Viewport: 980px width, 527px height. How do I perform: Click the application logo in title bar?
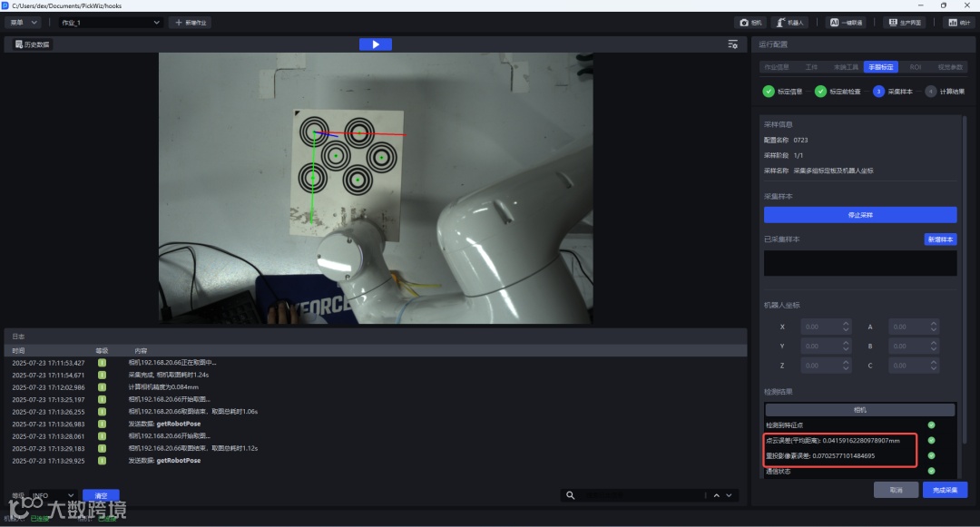click(x=5, y=5)
